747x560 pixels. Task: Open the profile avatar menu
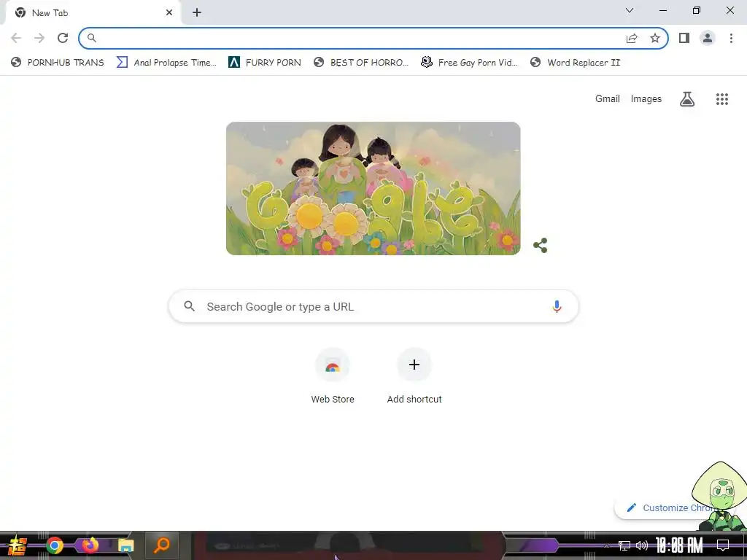point(708,38)
